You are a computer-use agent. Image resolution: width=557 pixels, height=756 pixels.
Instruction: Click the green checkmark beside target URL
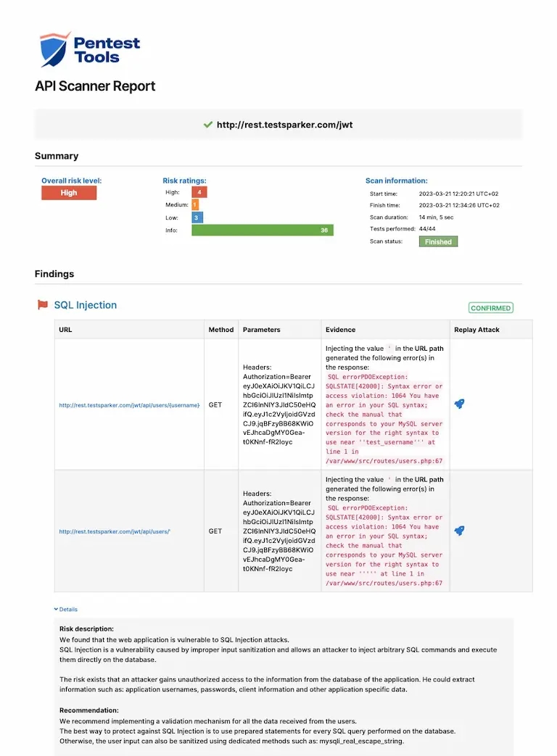click(x=208, y=125)
